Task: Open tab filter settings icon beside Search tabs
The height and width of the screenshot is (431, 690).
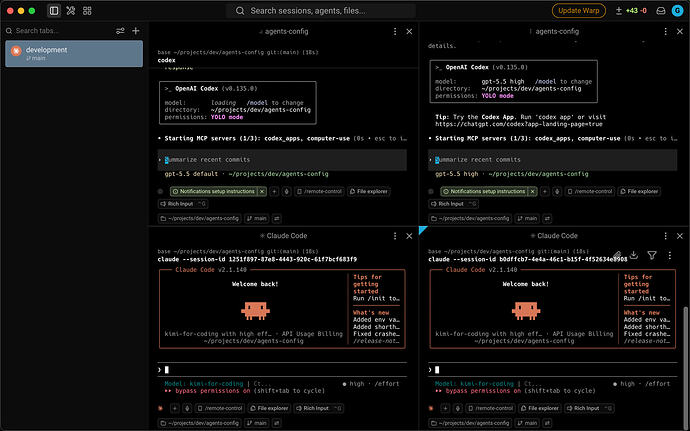Action: [120, 31]
